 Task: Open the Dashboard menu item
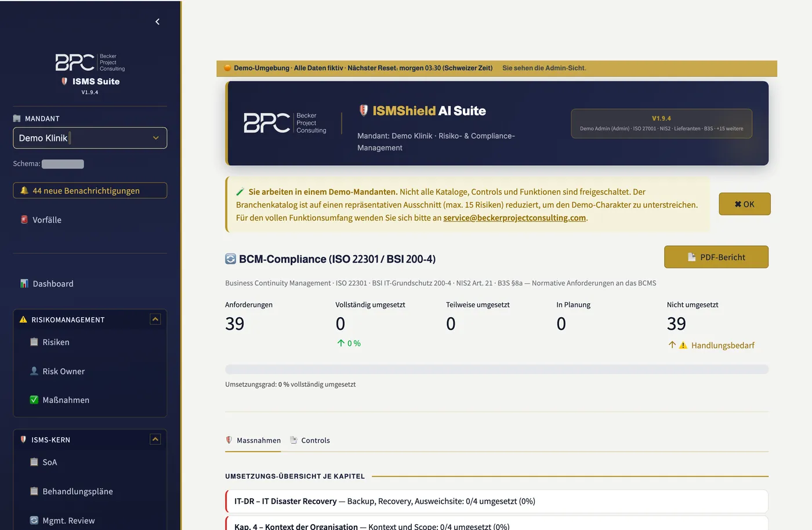90,284
